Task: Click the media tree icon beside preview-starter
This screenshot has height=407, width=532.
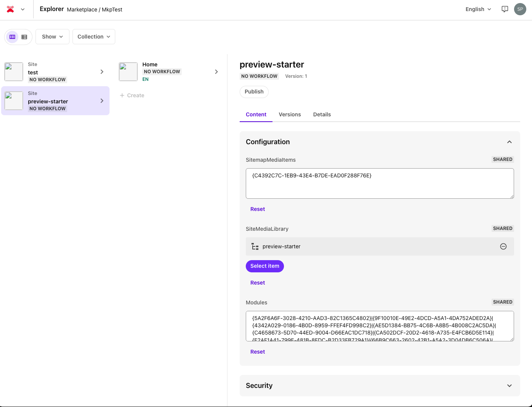Action: [x=255, y=246]
